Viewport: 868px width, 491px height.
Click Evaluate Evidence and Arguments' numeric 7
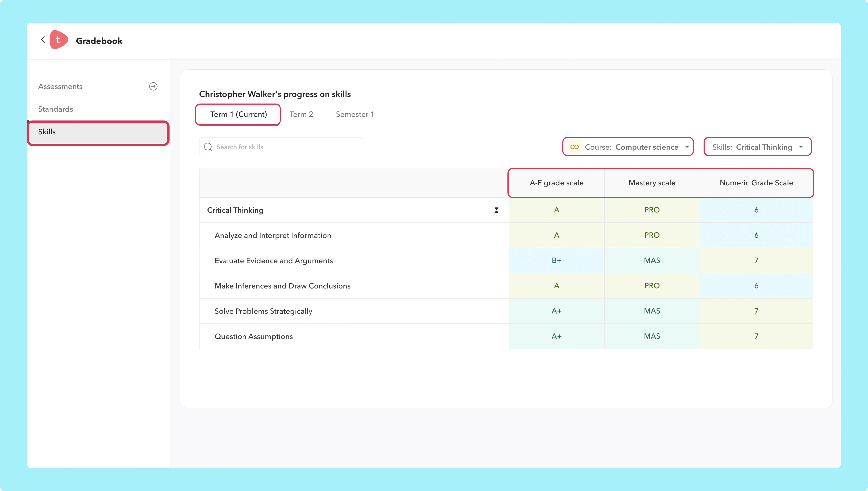(x=757, y=260)
